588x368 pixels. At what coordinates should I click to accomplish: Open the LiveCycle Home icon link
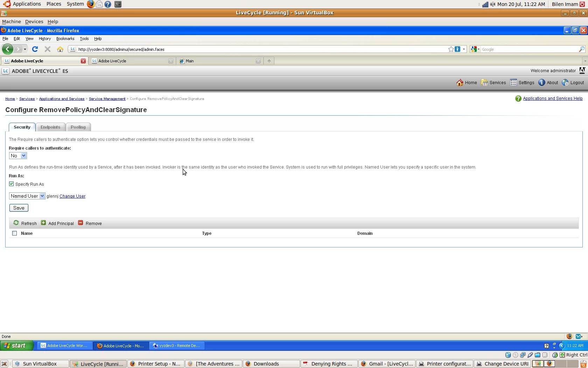click(467, 83)
